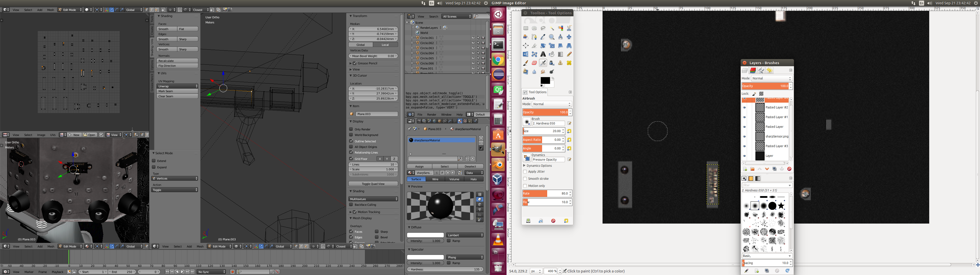Disable Outline Selected in Display panel
Viewport: 980px width, 275px height.
point(351,141)
